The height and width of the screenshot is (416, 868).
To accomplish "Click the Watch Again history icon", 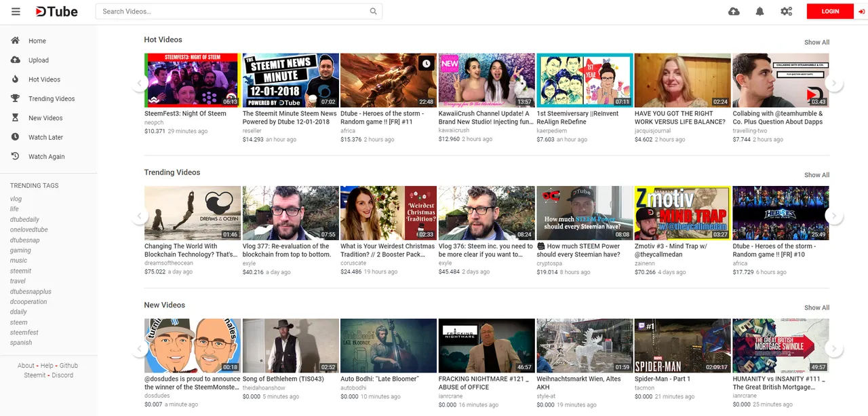I will (16, 156).
